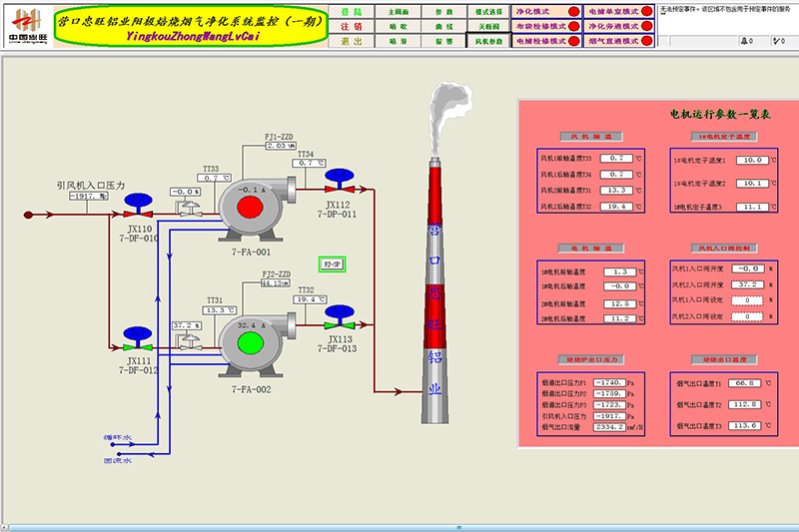Open the 报警 alarm page
Screen dimensions: 799x532
pos(443,42)
